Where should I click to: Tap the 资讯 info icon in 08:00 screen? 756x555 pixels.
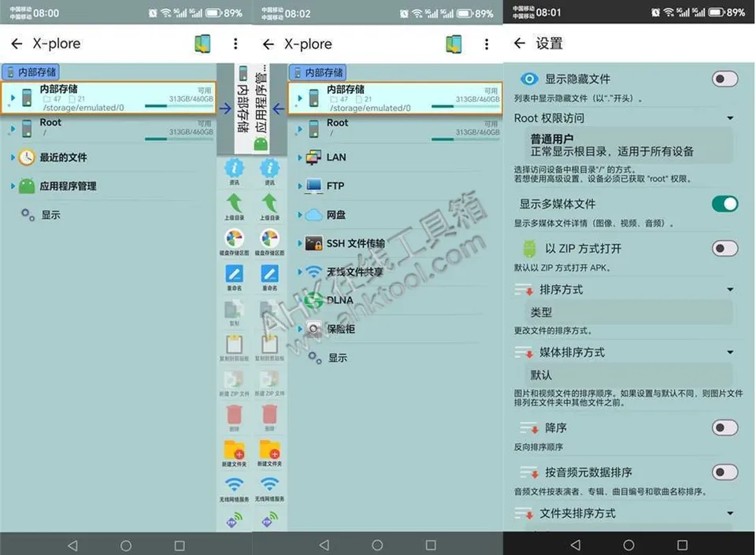click(235, 168)
